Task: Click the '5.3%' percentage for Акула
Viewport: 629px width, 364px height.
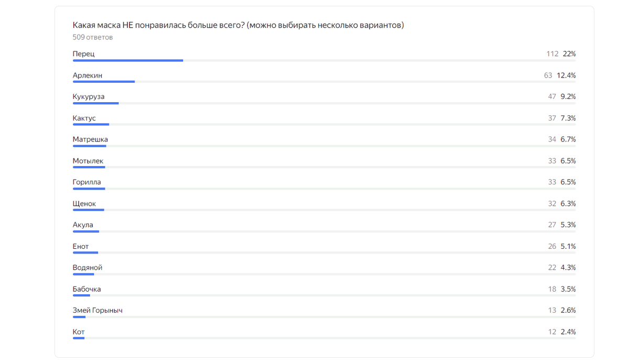Action: [x=568, y=225]
